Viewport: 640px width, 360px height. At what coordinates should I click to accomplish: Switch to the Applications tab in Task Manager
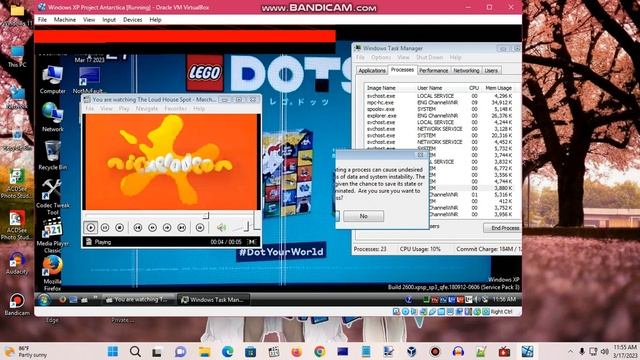tap(371, 71)
